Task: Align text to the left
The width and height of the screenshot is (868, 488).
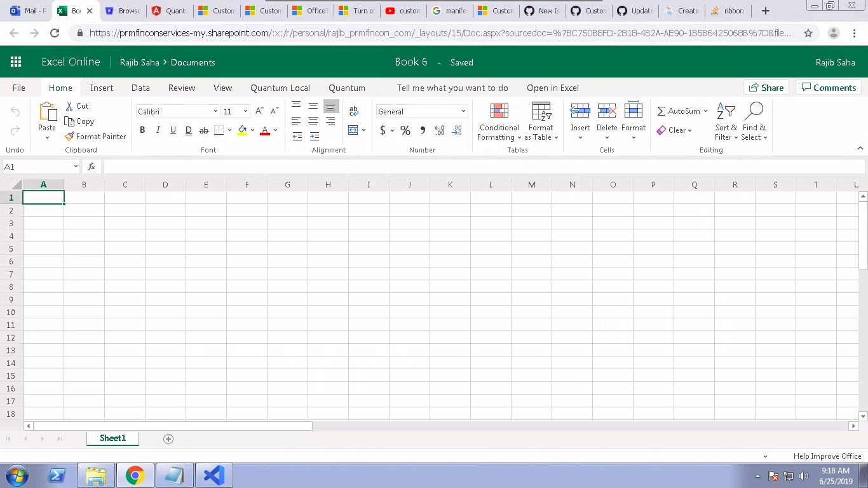Action: click(296, 121)
